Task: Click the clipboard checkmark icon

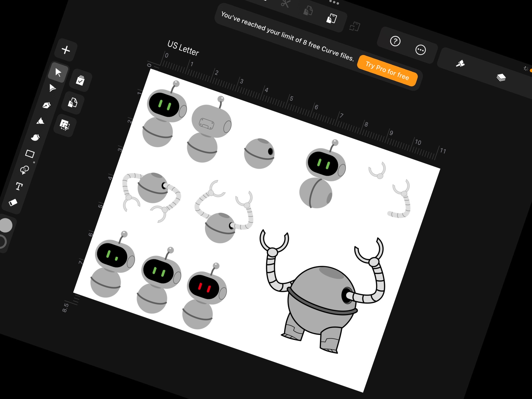Action: (x=80, y=80)
